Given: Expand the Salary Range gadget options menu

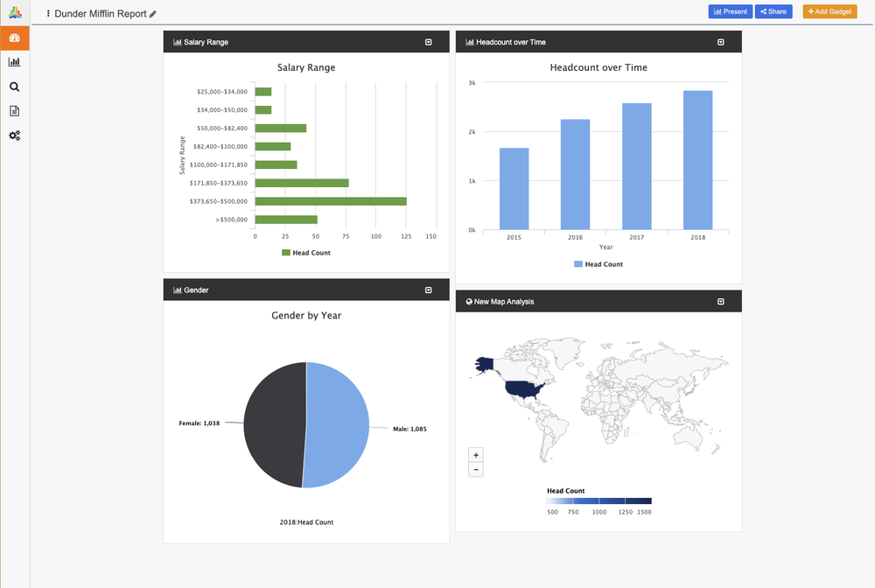Looking at the screenshot, I should click(429, 42).
